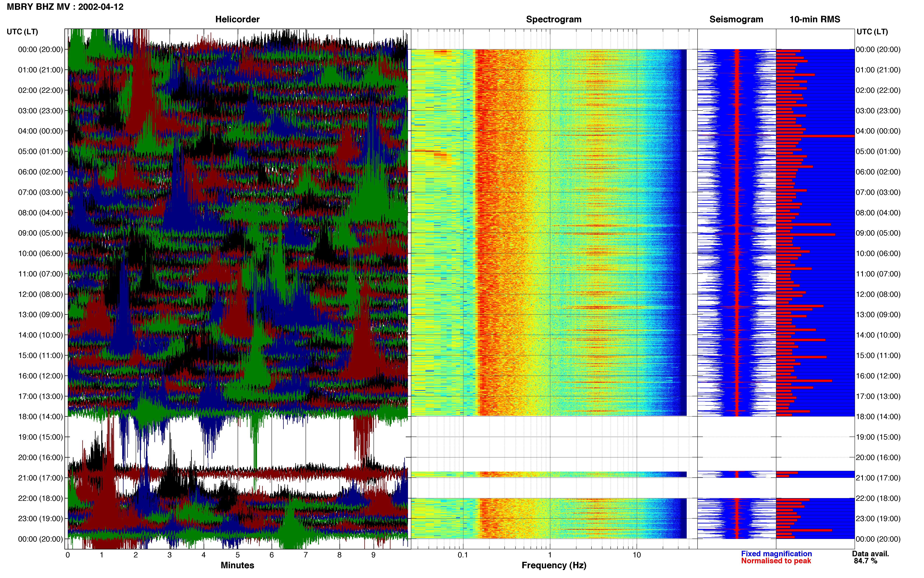This screenshot has height=578, width=924.
Task: Click right-axis time label 11:00 (07:00)
Action: pyautogui.click(x=878, y=274)
